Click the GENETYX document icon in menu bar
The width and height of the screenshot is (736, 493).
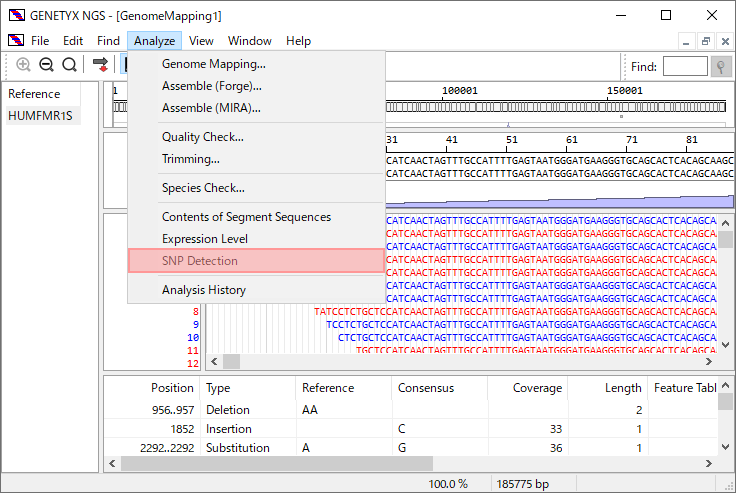(x=16, y=40)
